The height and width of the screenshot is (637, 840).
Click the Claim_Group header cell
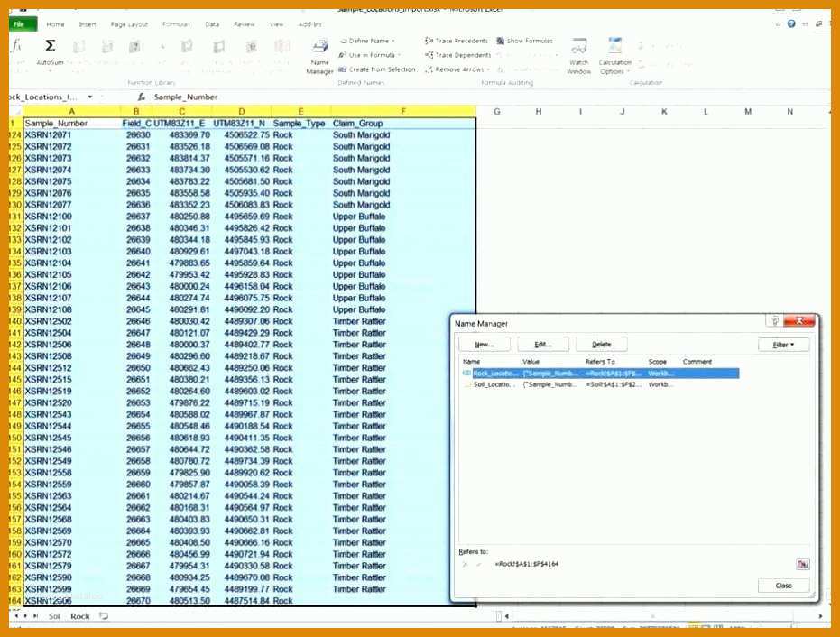[402, 124]
